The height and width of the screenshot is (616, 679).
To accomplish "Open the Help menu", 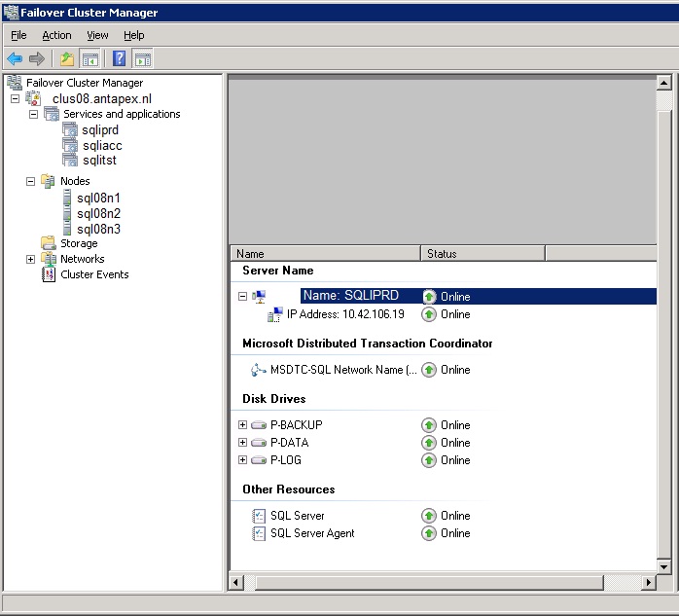I will (134, 35).
